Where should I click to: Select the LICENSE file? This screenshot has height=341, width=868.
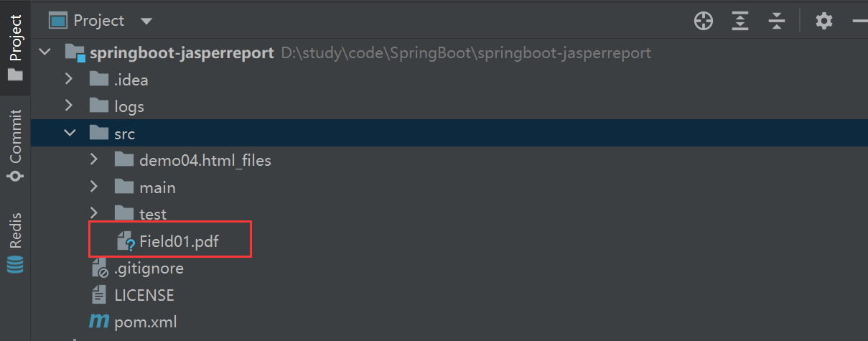coord(144,295)
